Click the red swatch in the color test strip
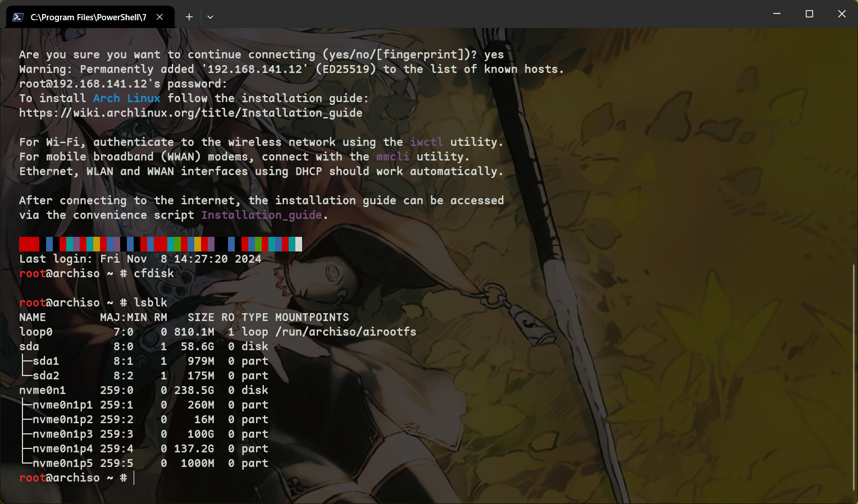 [x=29, y=244]
